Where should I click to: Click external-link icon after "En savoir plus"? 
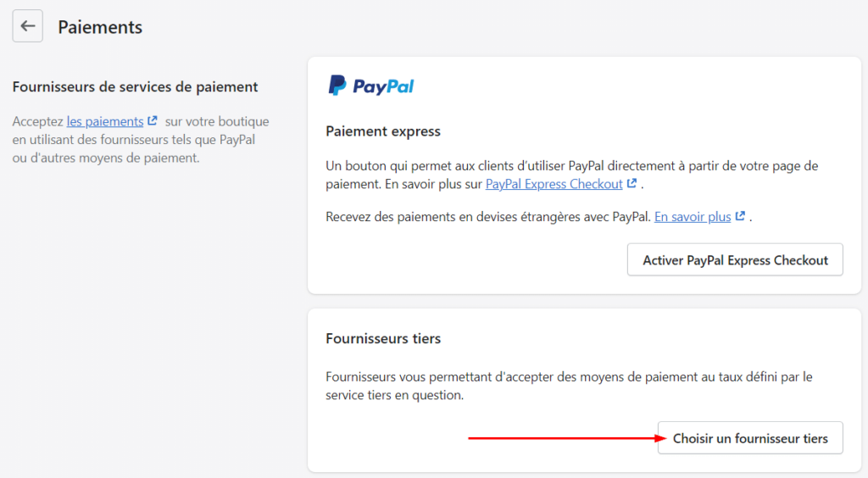click(740, 216)
